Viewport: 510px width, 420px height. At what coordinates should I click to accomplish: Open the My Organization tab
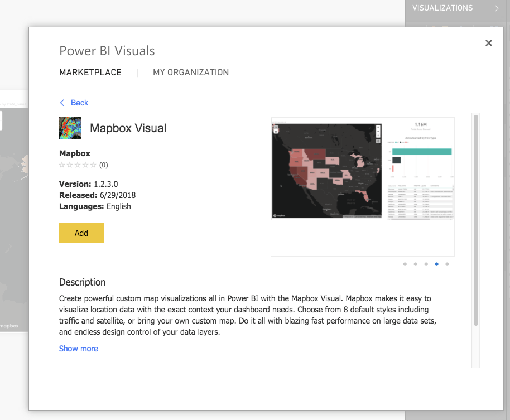191,72
